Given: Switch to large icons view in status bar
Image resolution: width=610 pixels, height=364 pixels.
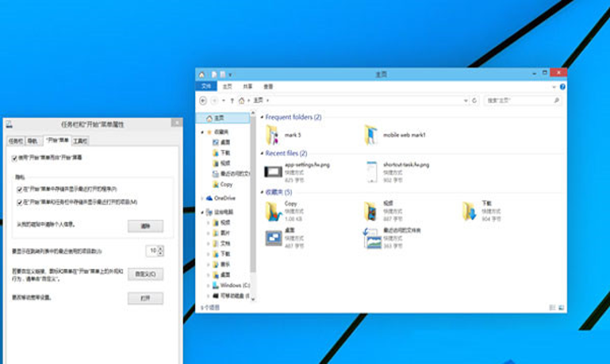Looking at the screenshot, I should 562,306.
